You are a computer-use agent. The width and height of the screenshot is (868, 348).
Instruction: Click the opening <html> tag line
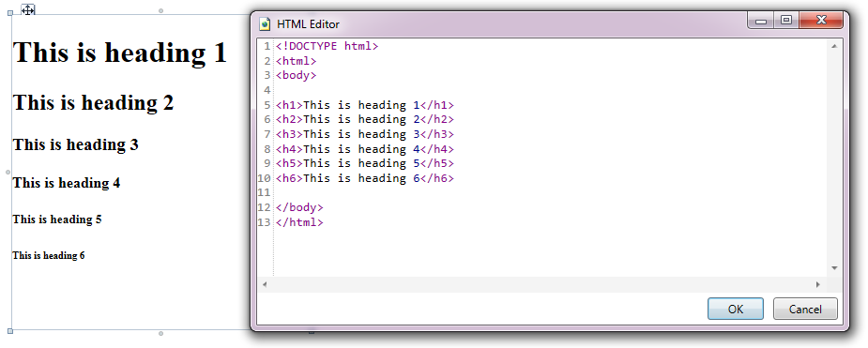[x=297, y=61]
